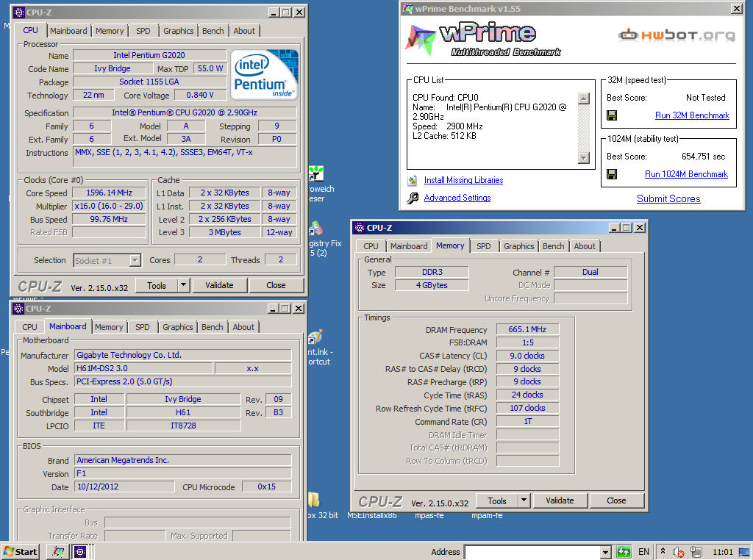Click the Install Missing Libraries icon in wPrime
The image size is (753, 560).
pyautogui.click(x=412, y=181)
